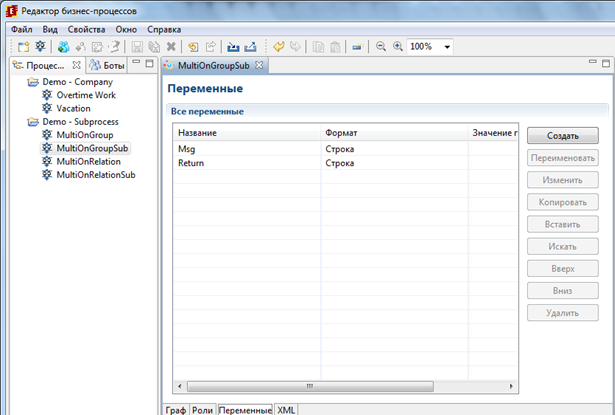615x415 pixels.
Task: Click the Вниз button
Action: click(562, 291)
